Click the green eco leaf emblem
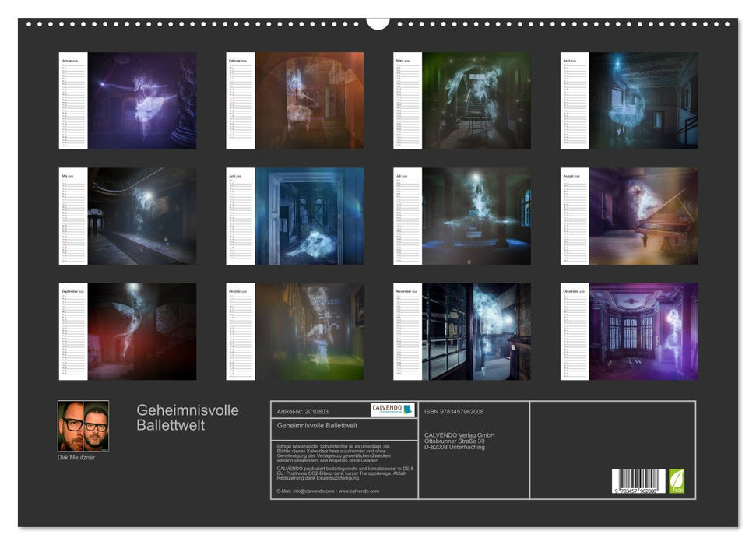 677,480
